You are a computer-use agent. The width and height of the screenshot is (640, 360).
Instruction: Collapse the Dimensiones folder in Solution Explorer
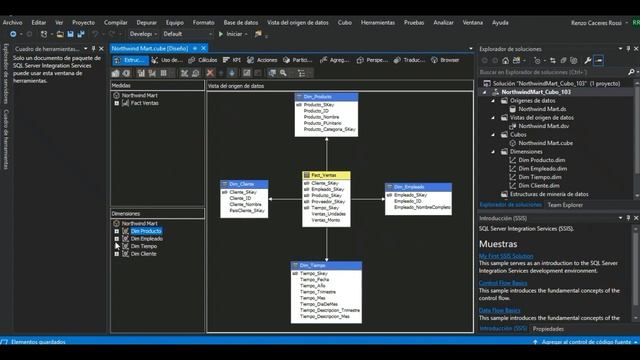click(x=493, y=152)
